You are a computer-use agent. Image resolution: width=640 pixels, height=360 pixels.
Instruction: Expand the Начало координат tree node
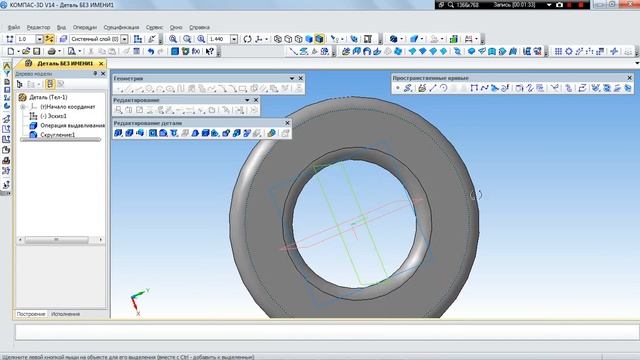point(23,107)
